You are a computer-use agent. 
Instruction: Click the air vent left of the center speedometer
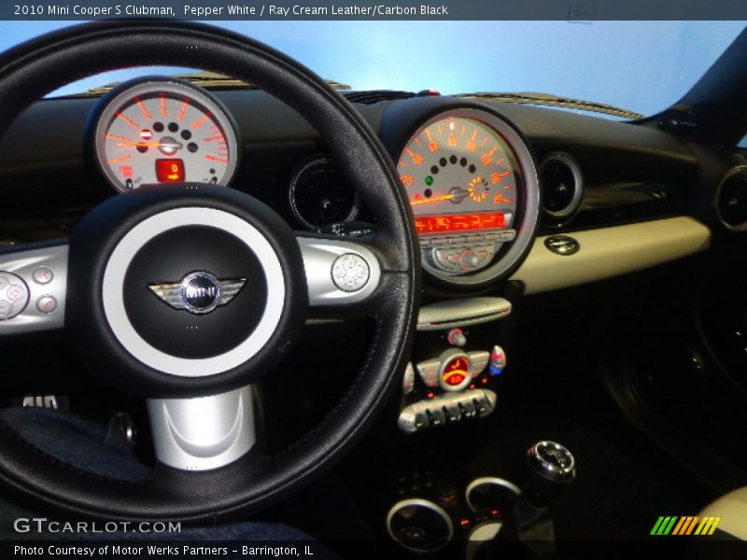point(324,194)
